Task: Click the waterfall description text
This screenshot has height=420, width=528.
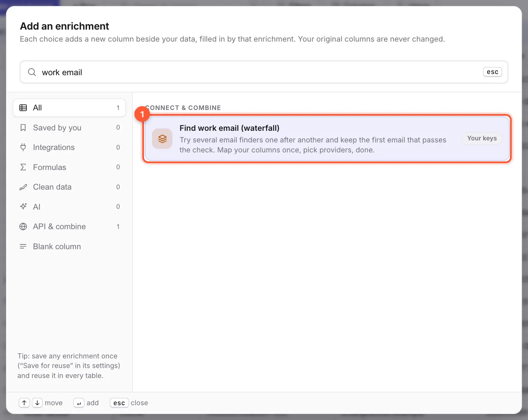Action: click(313, 145)
